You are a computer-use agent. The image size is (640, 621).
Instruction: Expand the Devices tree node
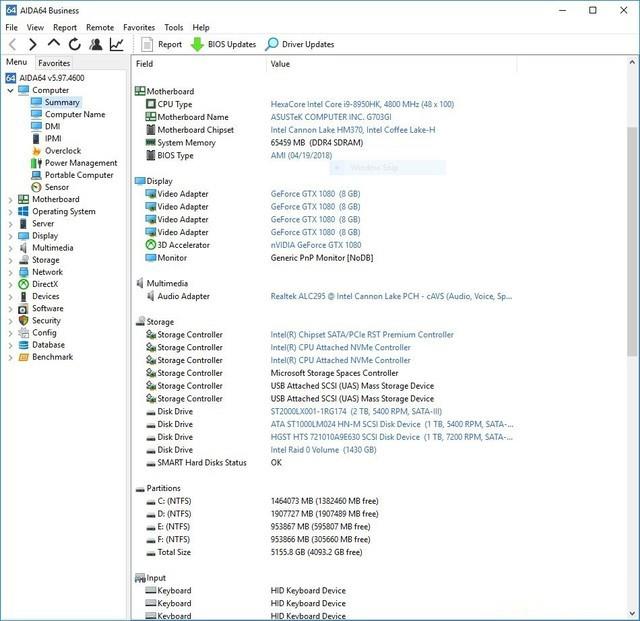pos(10,296)
